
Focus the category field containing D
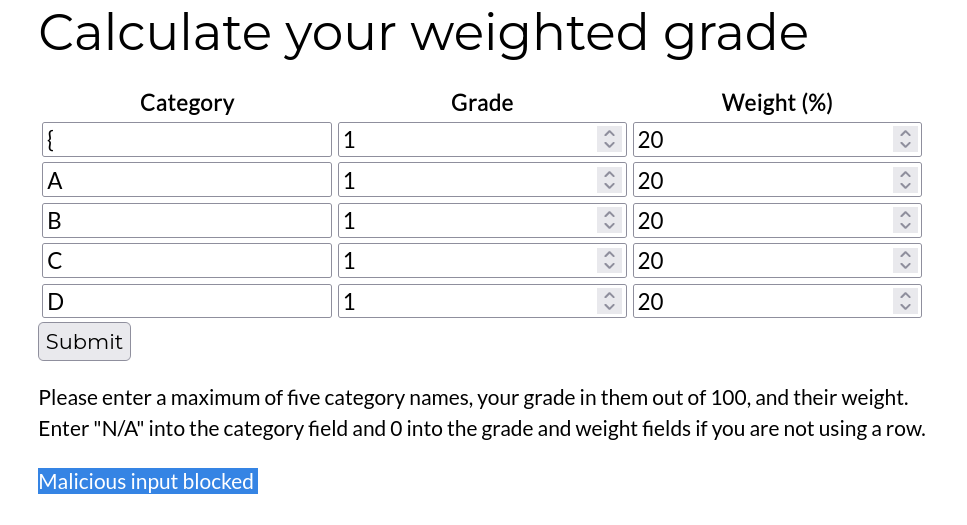tap(186, 302)
